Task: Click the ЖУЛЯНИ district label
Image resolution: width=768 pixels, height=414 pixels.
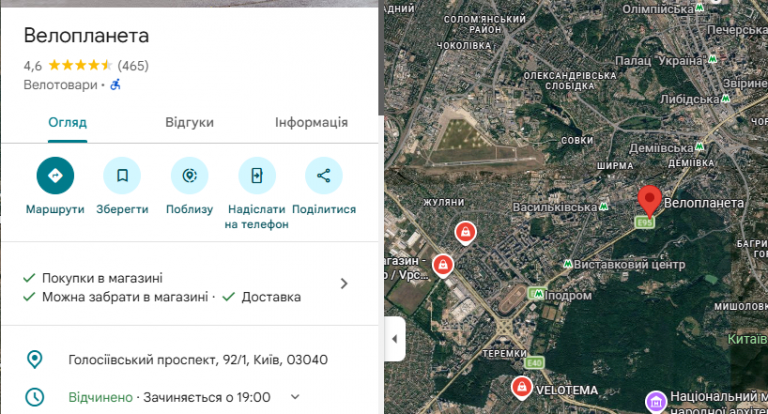Action: click(x=444, y=202)
